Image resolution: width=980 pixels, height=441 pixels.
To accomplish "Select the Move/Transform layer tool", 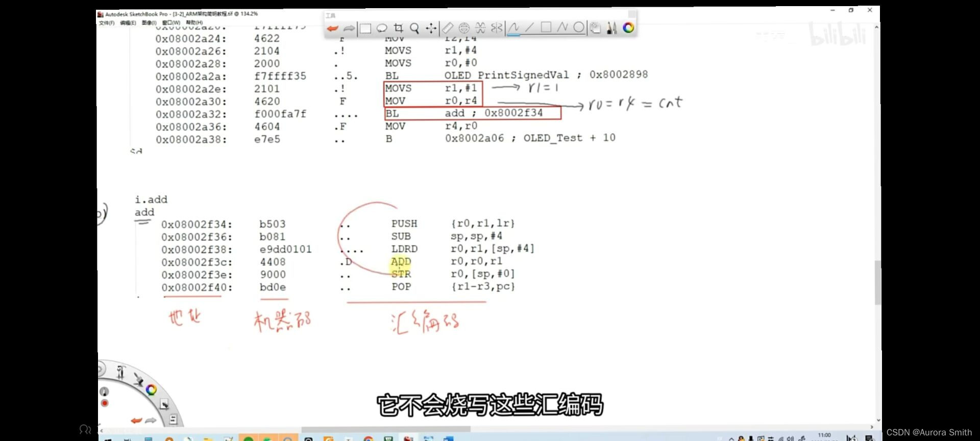I will pos(431,29).
